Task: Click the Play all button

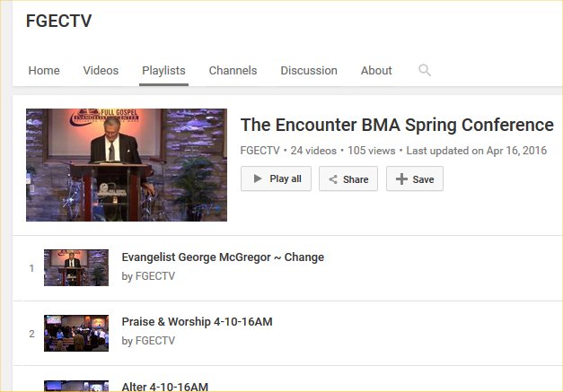Action: (277, 179)
